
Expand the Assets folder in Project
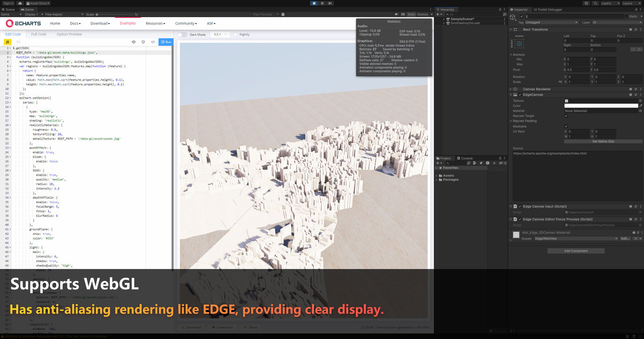(x=437, y=176)
